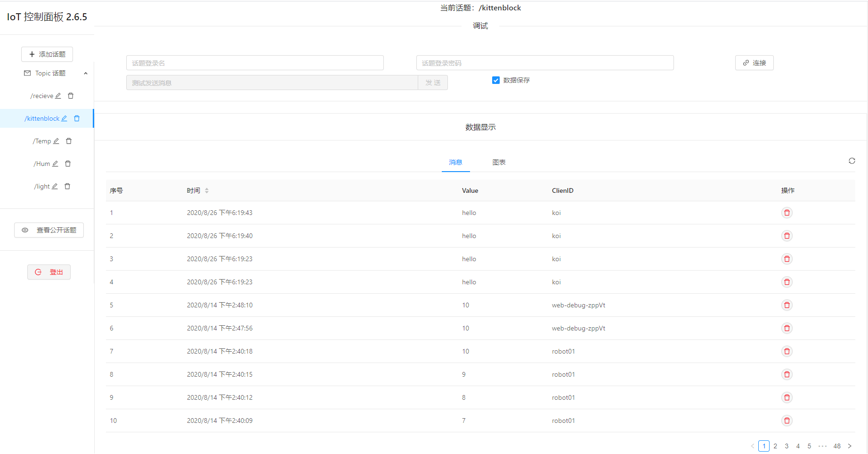868x454 pixels.
Task: Select the /kittenblock topic
Action: click(x=42, y=118)
